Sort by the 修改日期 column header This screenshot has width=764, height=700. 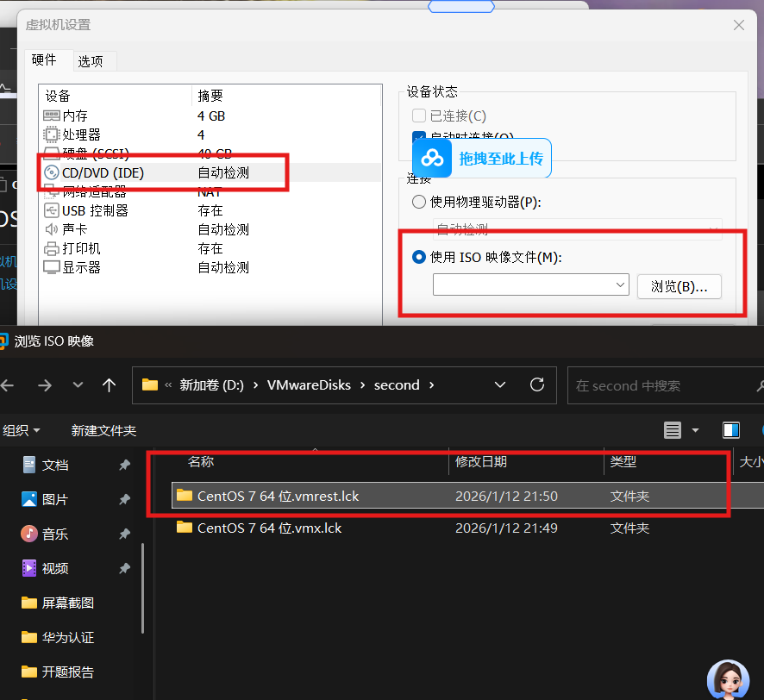pos(481,461)
